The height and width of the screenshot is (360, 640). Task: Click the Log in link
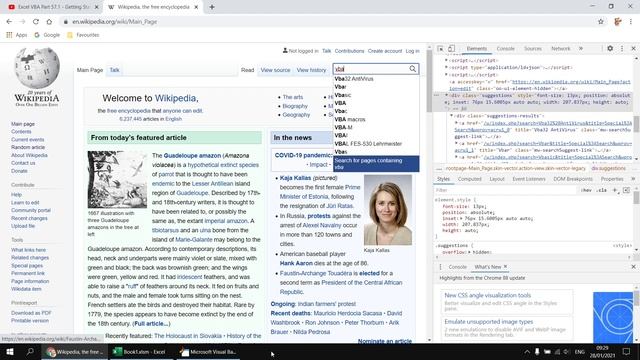pos(412,51)
